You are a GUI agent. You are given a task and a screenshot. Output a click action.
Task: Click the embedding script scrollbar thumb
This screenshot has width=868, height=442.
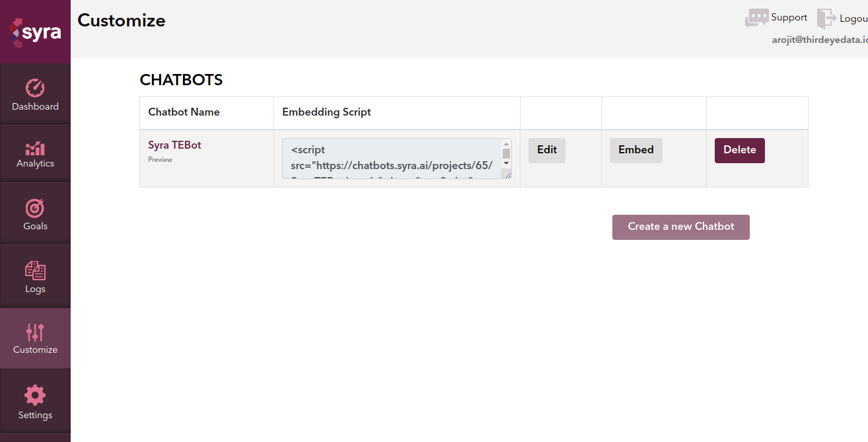pyautogui.click(x=506, y=153)
